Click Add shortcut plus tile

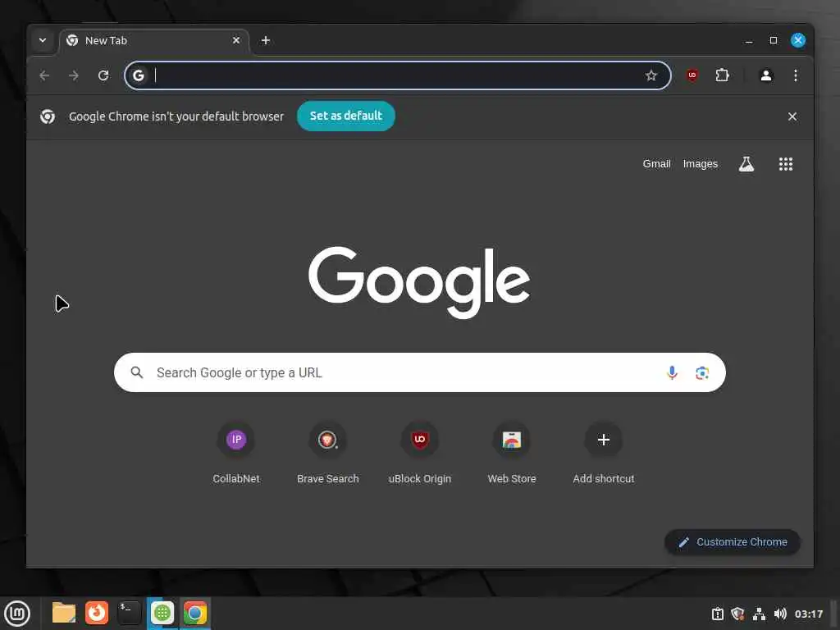click(604, 453)
